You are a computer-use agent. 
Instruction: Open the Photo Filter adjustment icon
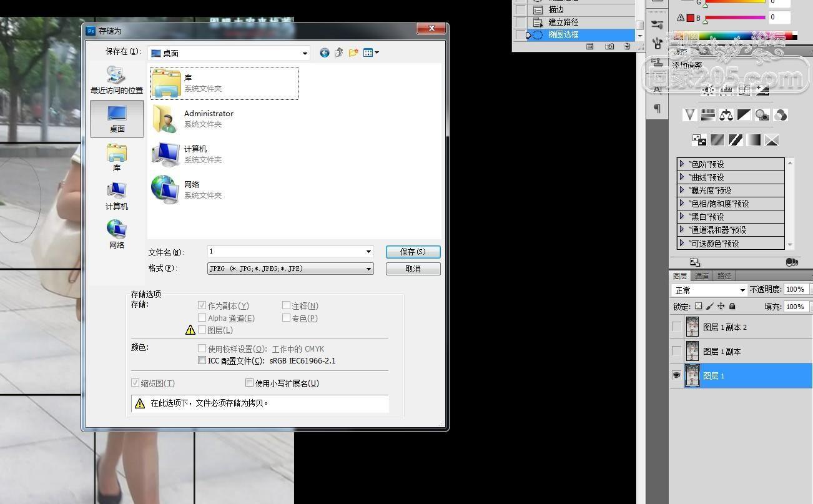tap(762, 115)
